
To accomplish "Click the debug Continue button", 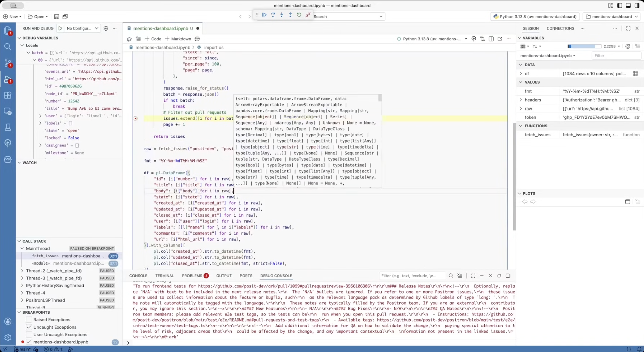I will pos(264,15).
